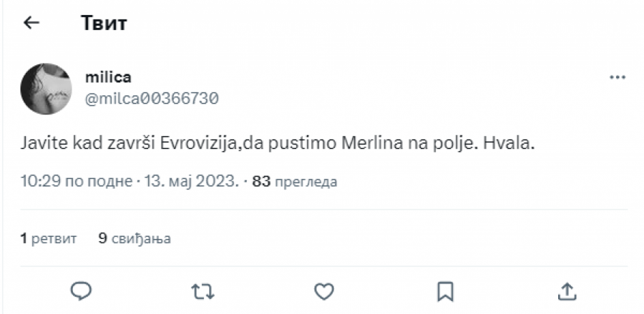Bookmark this tweet
Image resolution: width=644 pixels, height=314 pixels.
[x=445, y=290]
